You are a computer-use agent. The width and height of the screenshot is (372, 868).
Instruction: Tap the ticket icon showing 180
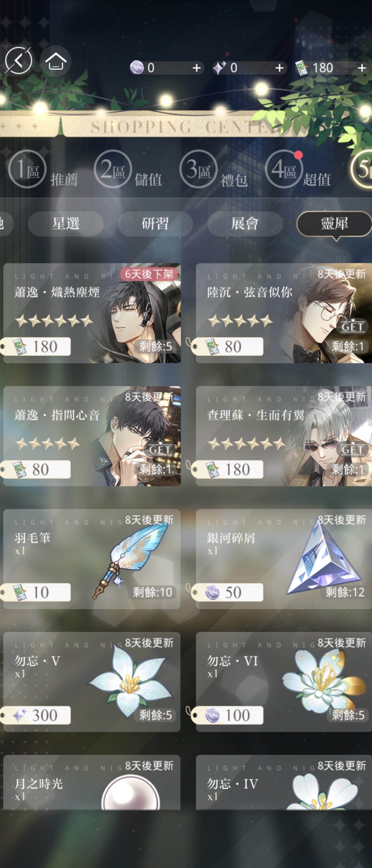click(x=302, y=68)
